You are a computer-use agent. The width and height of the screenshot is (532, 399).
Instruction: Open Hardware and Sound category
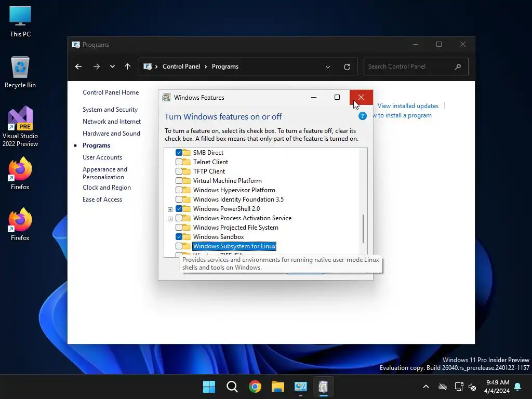coord(111,134)
